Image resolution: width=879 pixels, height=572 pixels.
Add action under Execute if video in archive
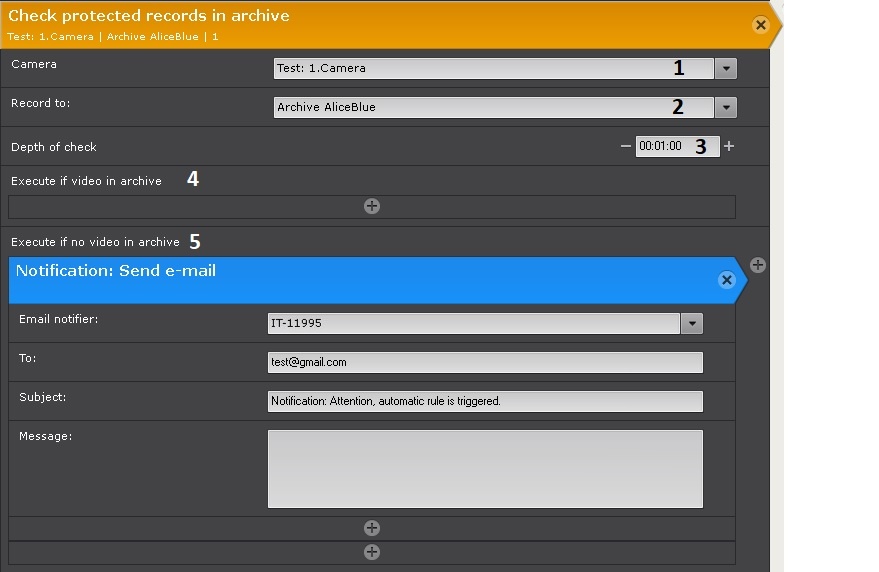(x=372, y=206)
